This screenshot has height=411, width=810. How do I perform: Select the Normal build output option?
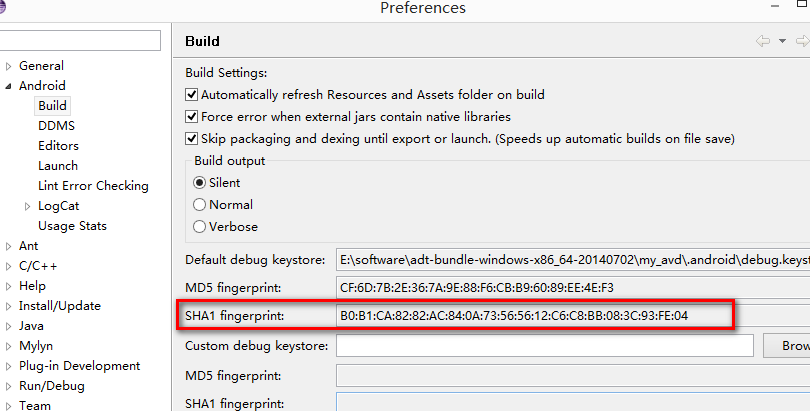199,205
